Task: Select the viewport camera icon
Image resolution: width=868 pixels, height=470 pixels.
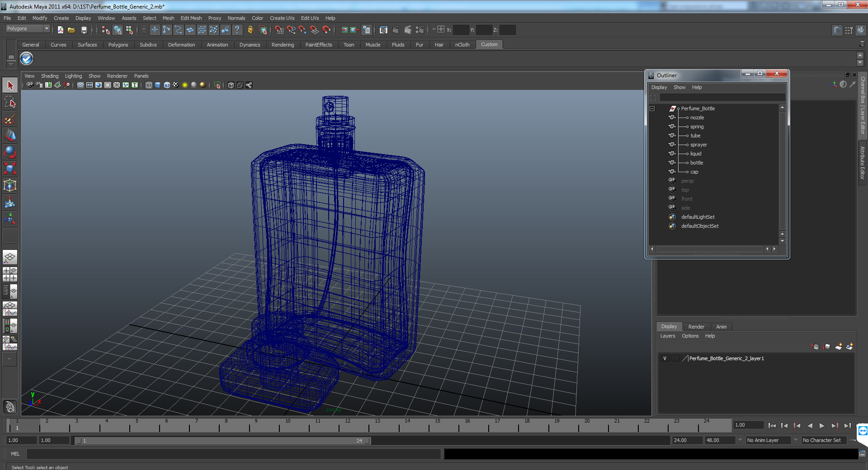Action: tap(30, 85)
